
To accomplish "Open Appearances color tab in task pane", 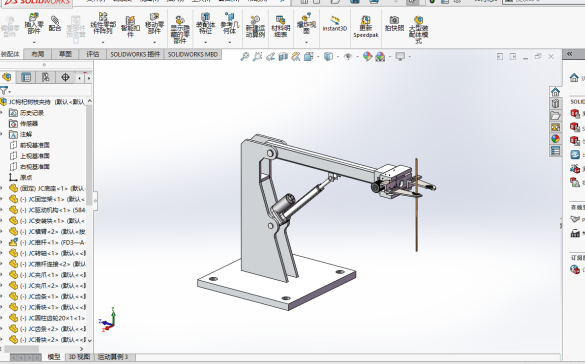I will click(555, 139).
